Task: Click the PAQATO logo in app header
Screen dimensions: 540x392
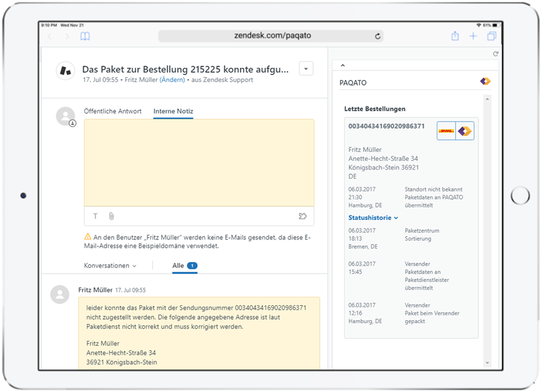Action: (485, 82)
